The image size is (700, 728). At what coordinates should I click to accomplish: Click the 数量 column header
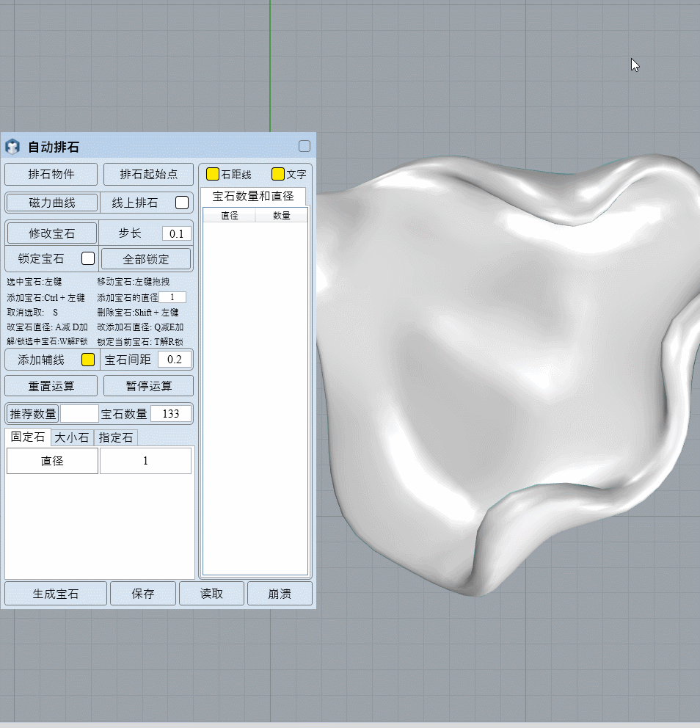(281, 216)
